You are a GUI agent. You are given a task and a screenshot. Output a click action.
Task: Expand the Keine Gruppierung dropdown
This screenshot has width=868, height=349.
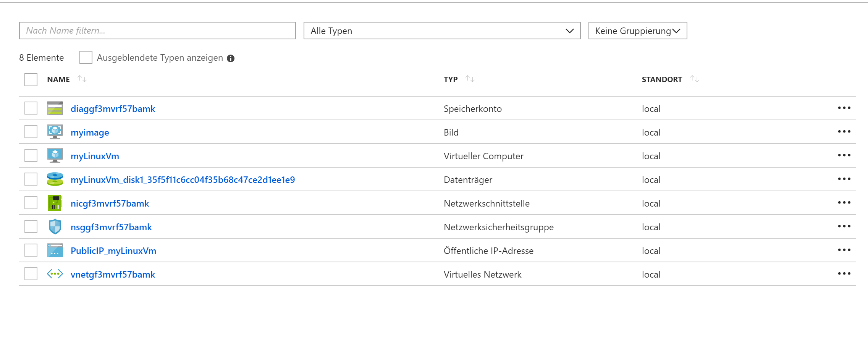point(638,31)
